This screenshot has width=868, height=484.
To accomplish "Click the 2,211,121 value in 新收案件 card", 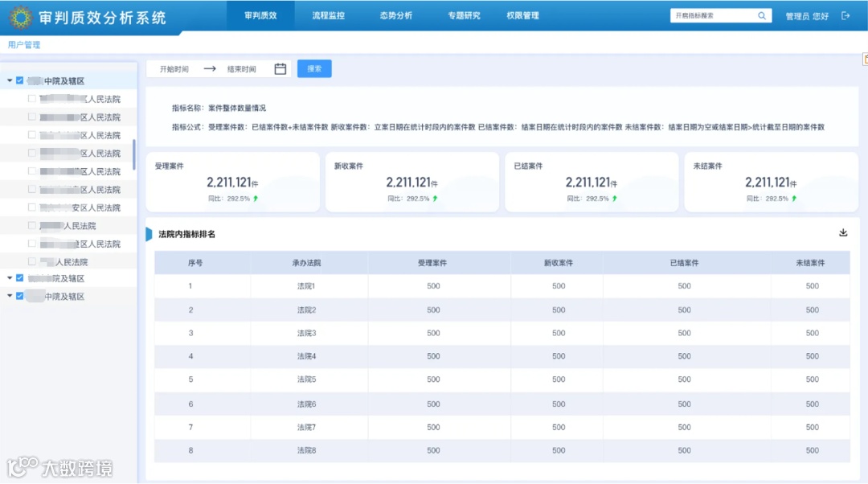I will [408, 183].
